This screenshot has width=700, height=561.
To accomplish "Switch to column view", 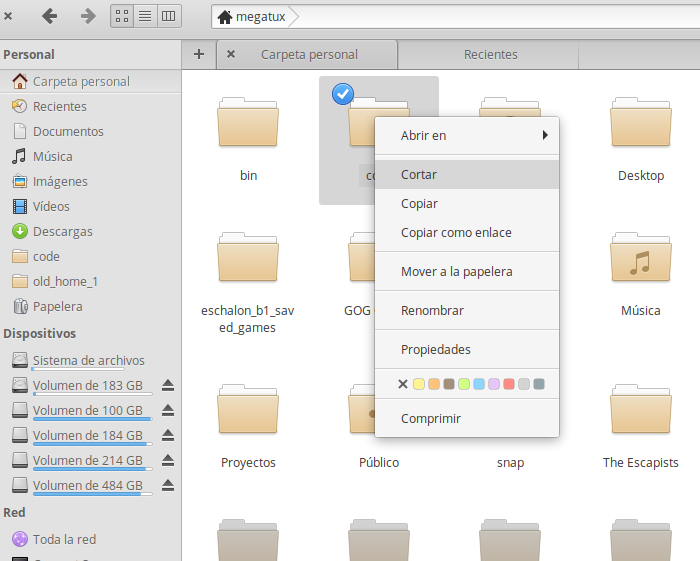I will tap(169, 17).
